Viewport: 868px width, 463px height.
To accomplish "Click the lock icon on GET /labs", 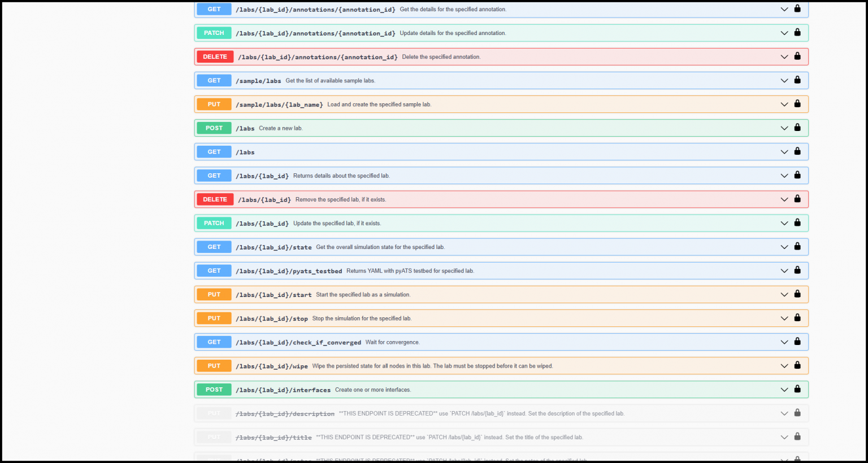I will click(797, 151).
